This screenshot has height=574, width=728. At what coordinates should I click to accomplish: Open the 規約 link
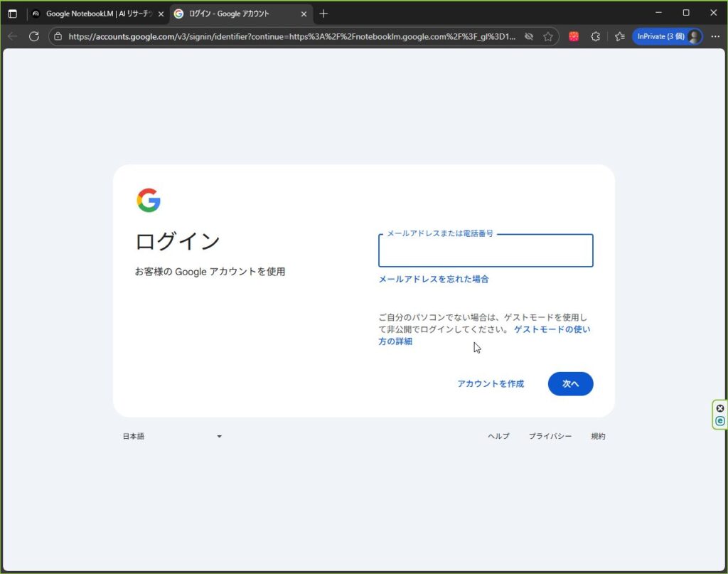[598, 436]
